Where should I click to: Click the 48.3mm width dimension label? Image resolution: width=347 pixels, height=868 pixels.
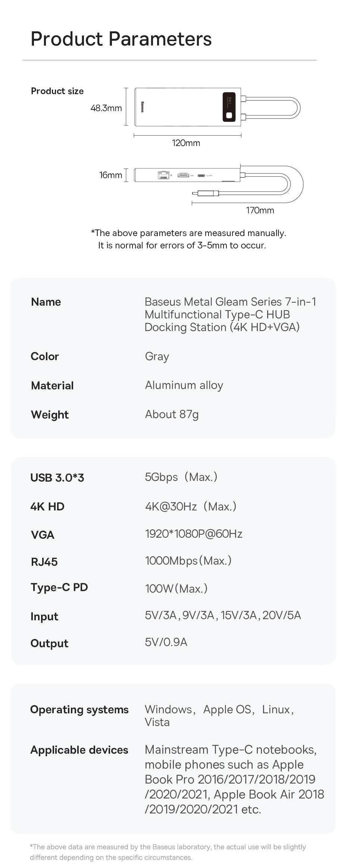pos(106,108)
